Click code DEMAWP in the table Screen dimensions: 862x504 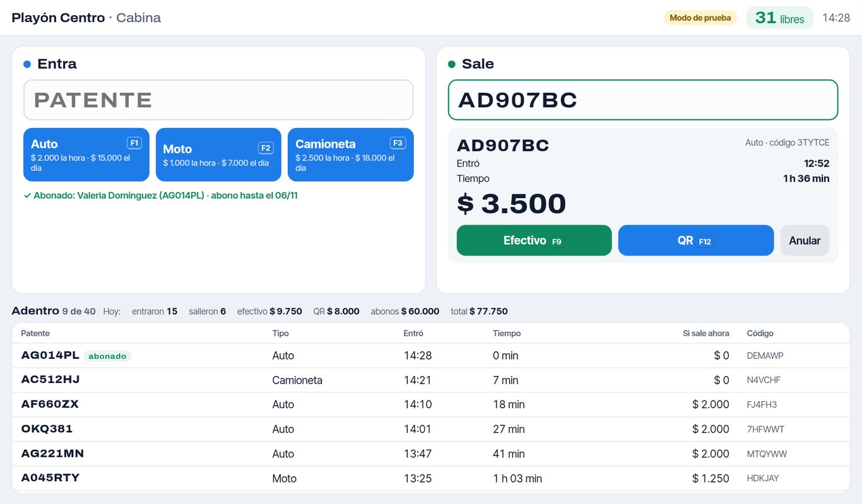765,356
